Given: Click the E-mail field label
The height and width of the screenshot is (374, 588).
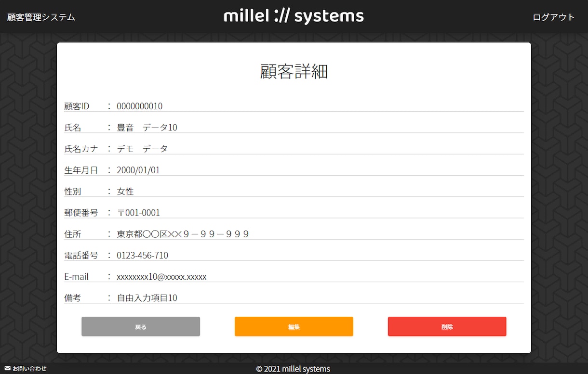Looking at the screenshot, I should pos(77,276).
